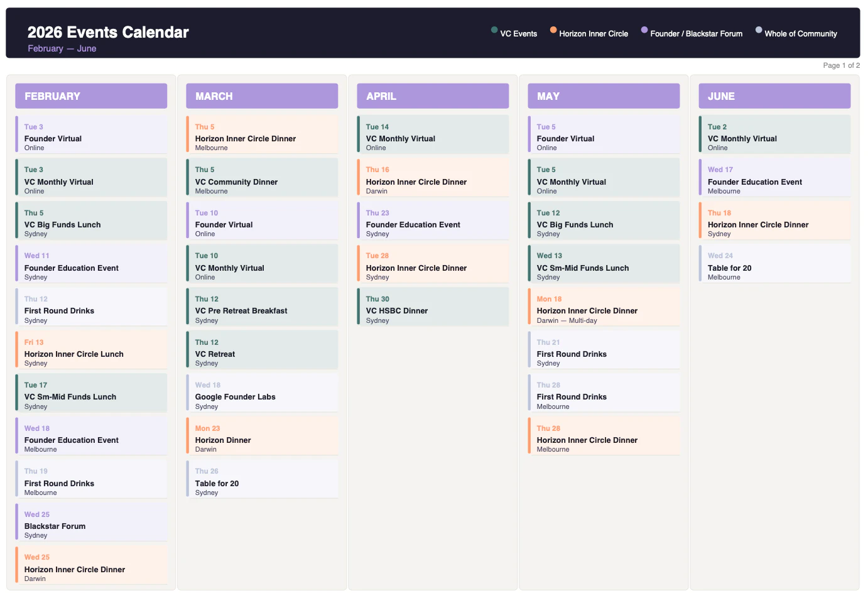This screenshot has width=868, height=598.
Task: Open the Google Founder Labs event card
Action: (x=262, y=395)
